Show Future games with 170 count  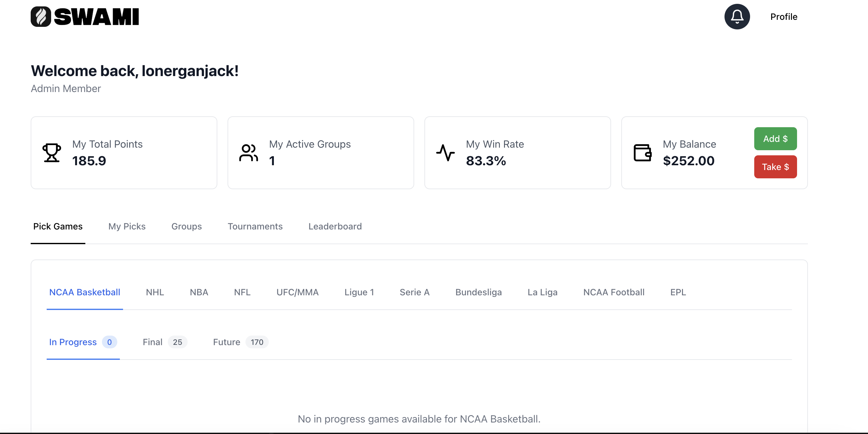(x=241, y=342)
